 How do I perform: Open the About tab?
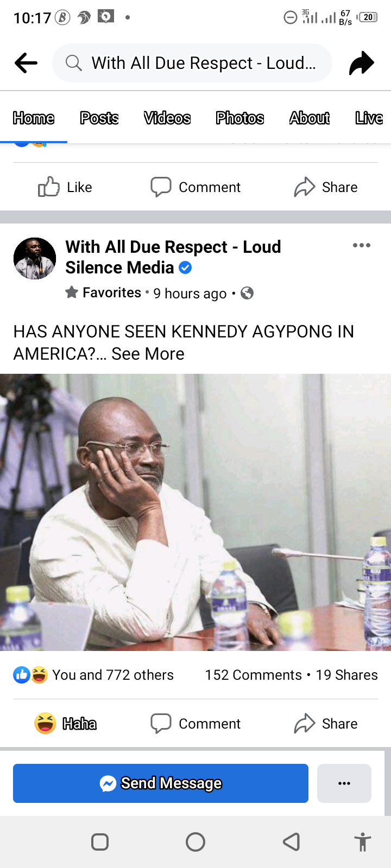pos(310,118)
